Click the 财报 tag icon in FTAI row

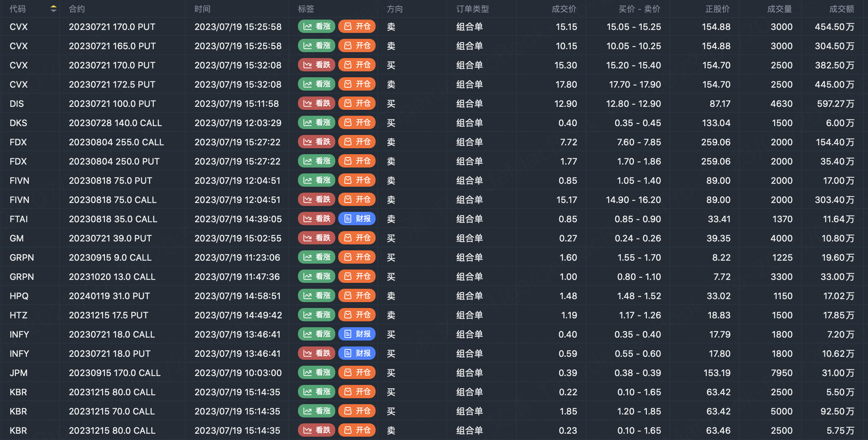(x=348, y=219)
